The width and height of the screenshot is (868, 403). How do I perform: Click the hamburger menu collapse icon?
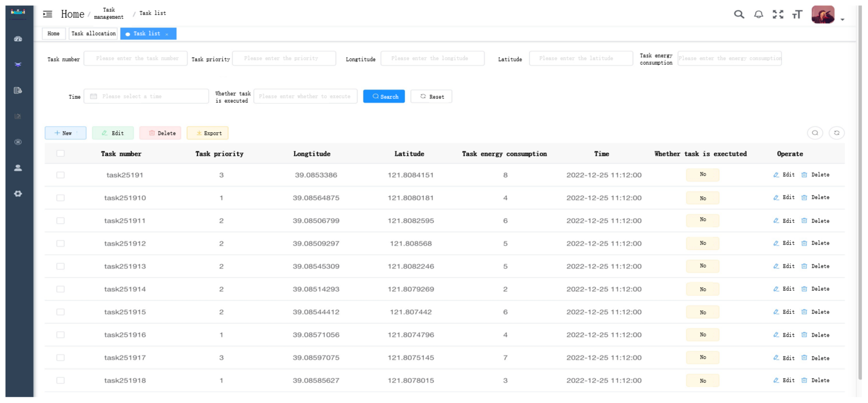click(x=47, y=14)
